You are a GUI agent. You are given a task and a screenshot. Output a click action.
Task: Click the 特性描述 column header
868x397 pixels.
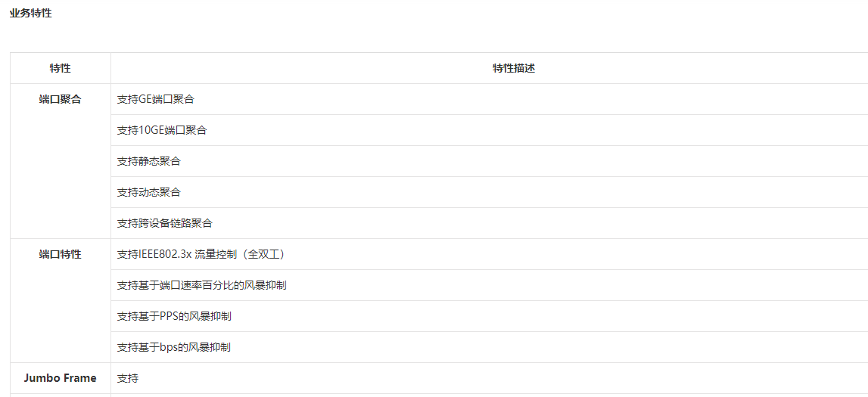click(x=514, y=68)
